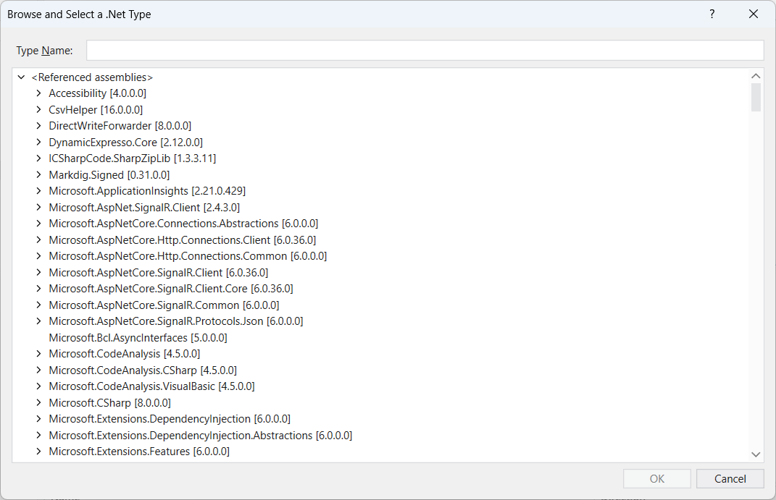Expand Microsoft.AspNetCore.SignalR.Client [6.0.36.0] node

coord(39,272)
